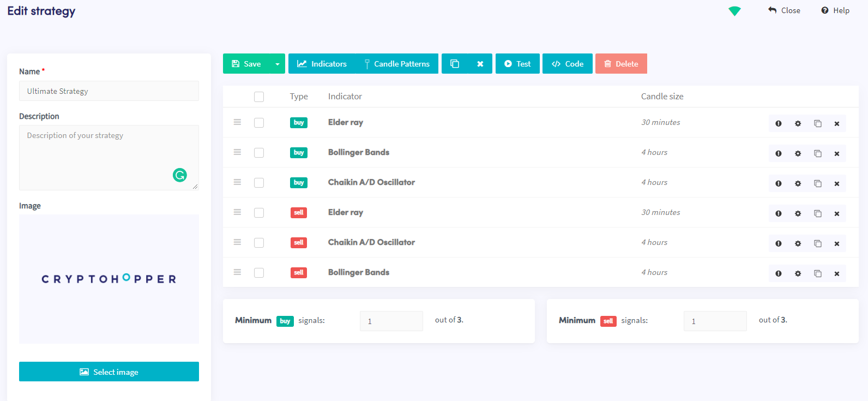The width and height of the screenshot is (868, 401).
Task: Check the sell Elder ray row checkbox
Action: [259, 213]
